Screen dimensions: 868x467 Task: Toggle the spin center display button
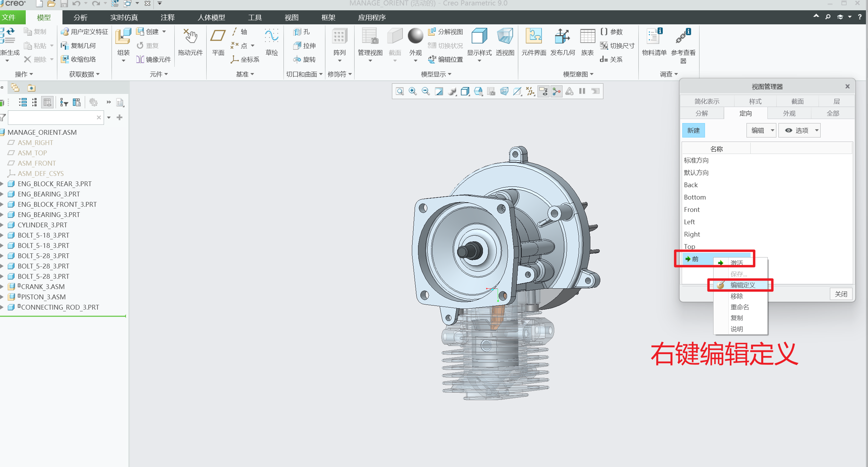point(556,91)
